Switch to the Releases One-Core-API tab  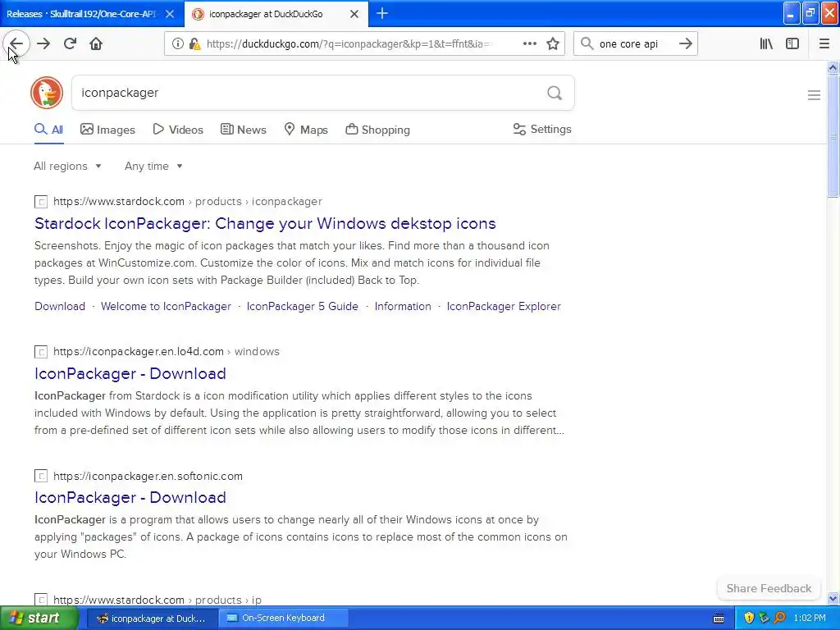click(82, 14)
